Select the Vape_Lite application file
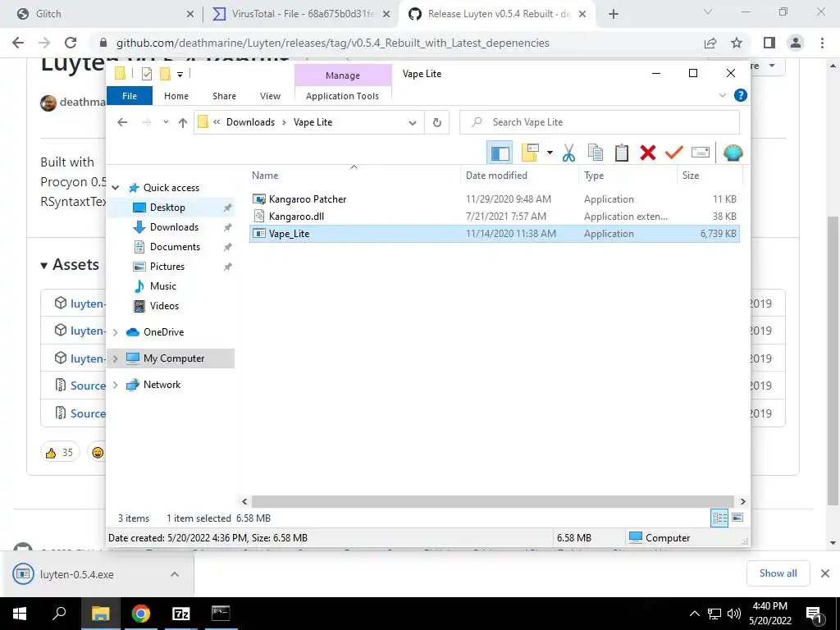The height and width of the screenshot is (630, 840). pos(495,234)
